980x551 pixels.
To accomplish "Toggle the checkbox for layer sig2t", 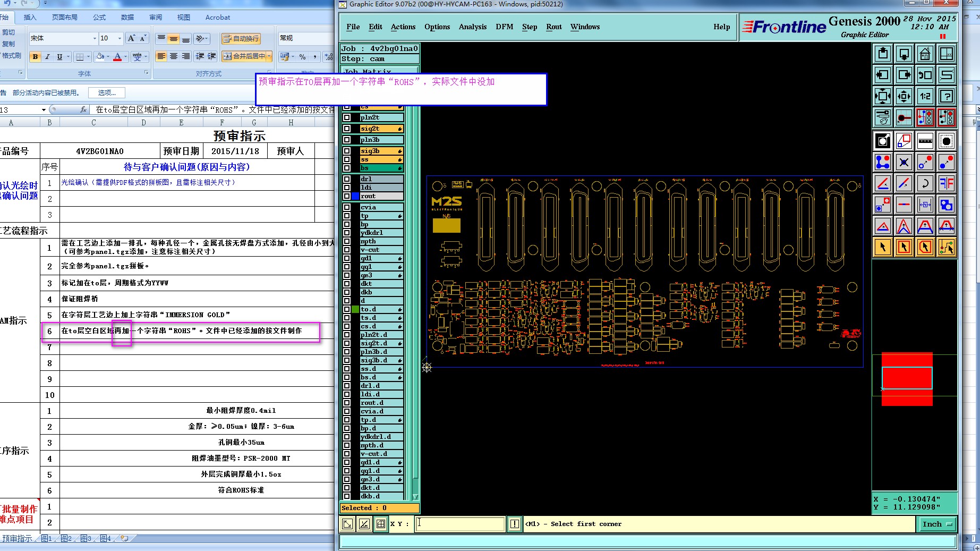I will (x=347, y=129).
